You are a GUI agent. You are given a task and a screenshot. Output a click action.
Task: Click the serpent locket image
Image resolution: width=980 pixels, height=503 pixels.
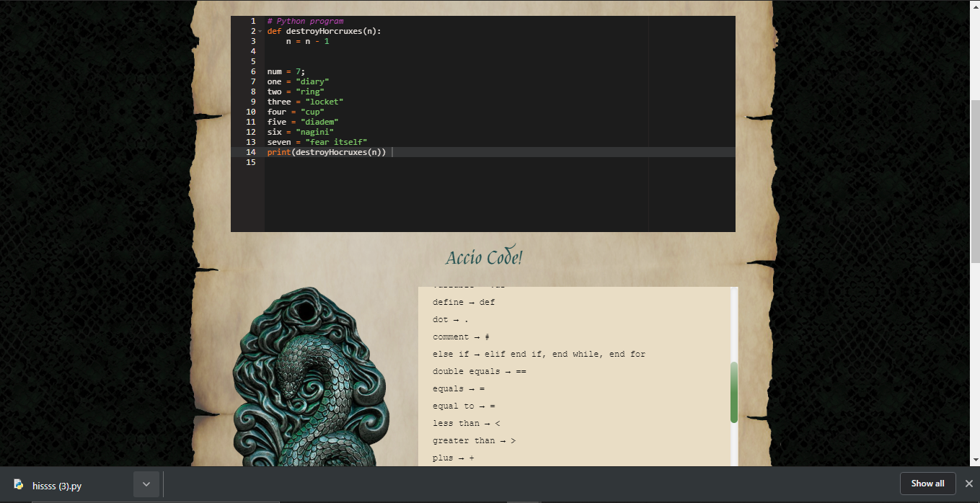pyautogui.click(x=311, y=377)
